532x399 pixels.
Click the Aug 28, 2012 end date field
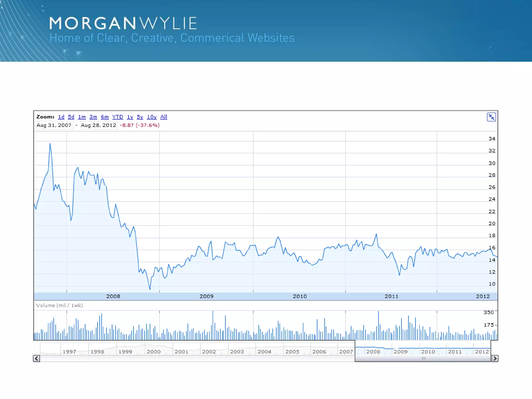pos(98,125)
